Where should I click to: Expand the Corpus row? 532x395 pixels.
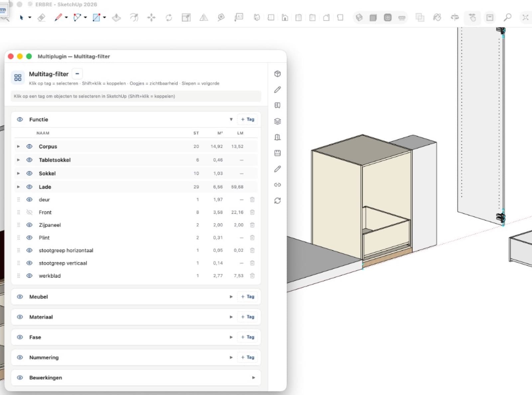(x=18, y=147)
